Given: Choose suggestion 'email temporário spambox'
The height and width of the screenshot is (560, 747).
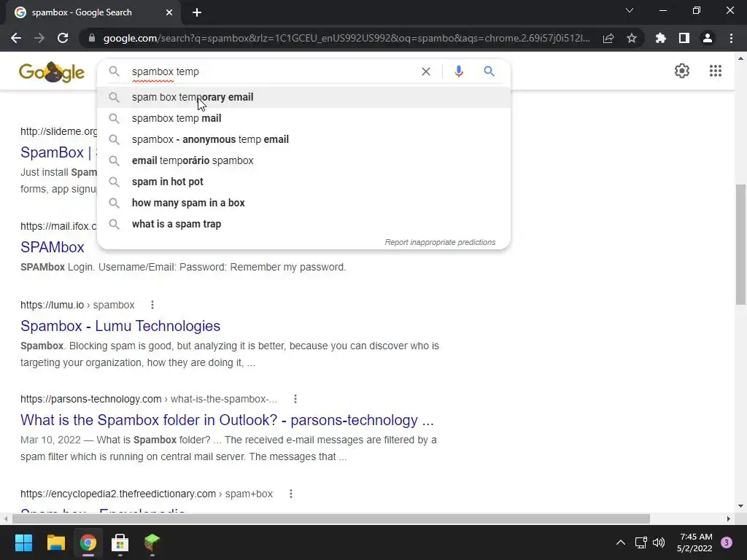Looking at the screenshot, I should point(303,160).
